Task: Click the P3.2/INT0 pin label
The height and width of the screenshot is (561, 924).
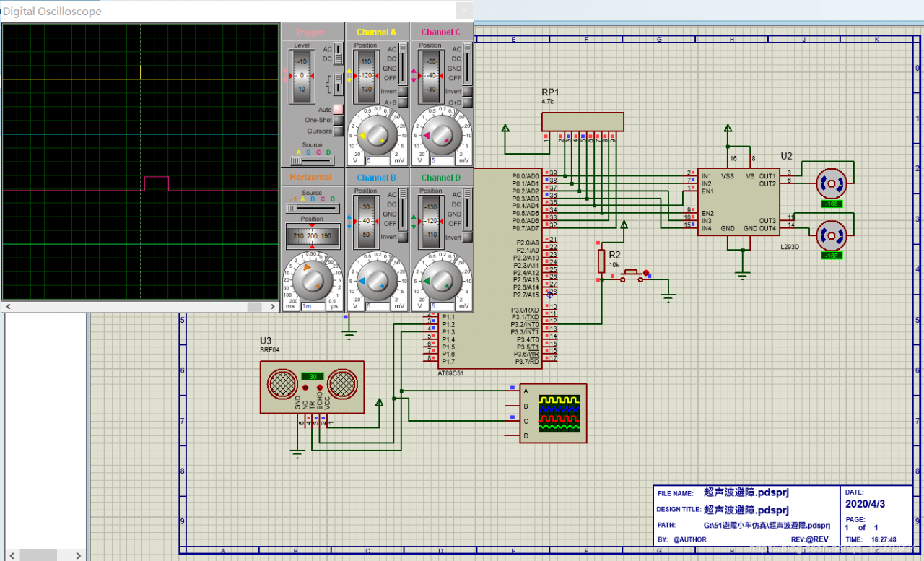Action: 525,325
